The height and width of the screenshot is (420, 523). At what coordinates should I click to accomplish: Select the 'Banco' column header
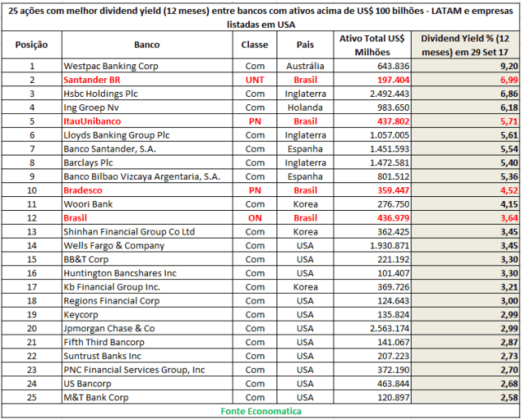(x=146, y=45)
